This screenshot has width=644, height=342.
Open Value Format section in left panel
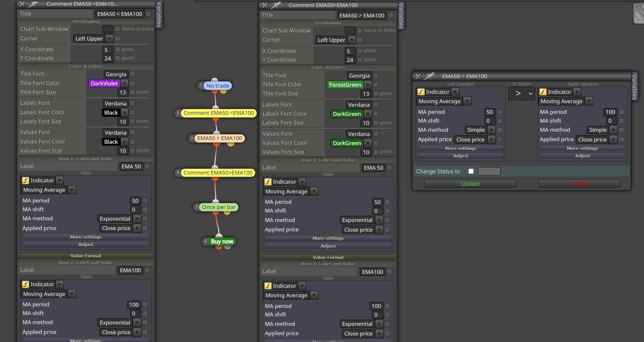pos(86,256)
